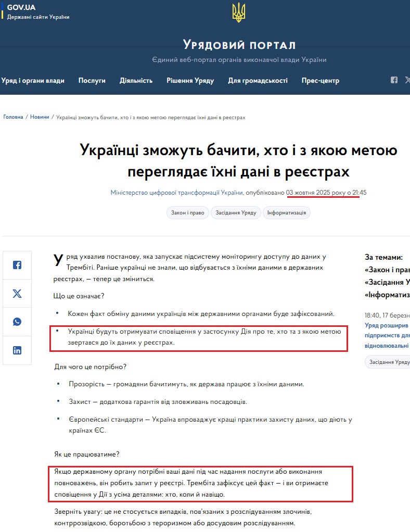Go to Головна breadcrumb link
Screen dimensions: 410x532
(x=13, y=117)
